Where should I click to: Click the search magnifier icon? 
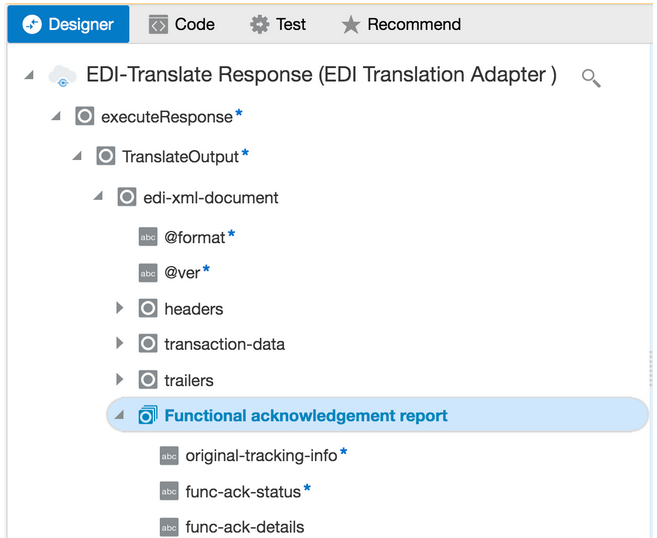591,77
